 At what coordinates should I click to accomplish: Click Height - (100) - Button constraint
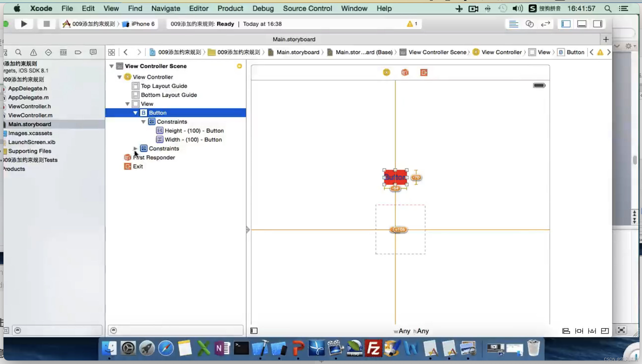click(194, 130)
